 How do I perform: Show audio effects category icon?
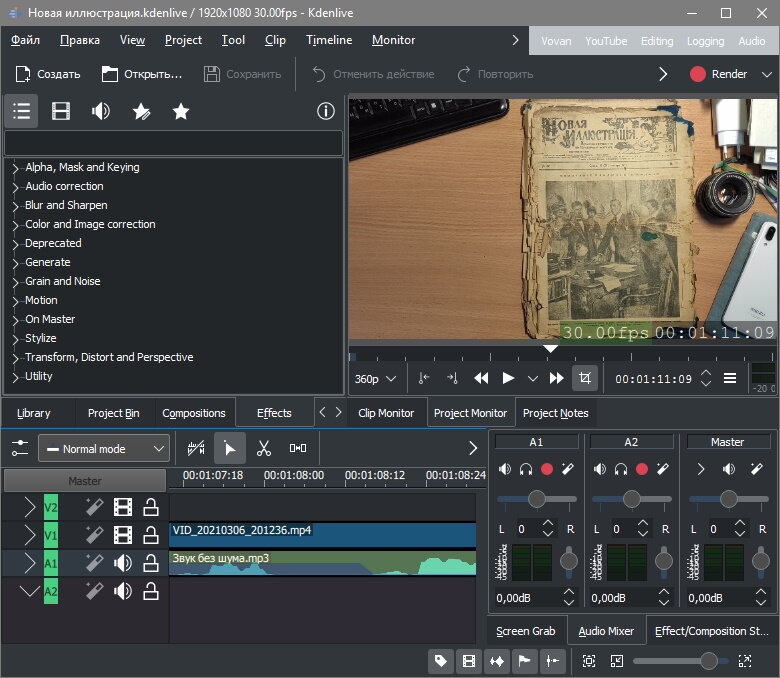[x=101, y=112]
